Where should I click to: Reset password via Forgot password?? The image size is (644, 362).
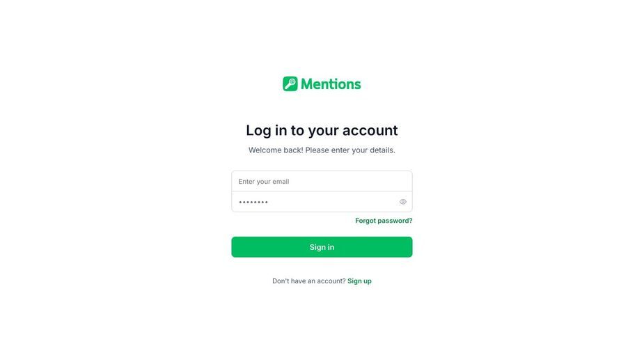(384, 221)
